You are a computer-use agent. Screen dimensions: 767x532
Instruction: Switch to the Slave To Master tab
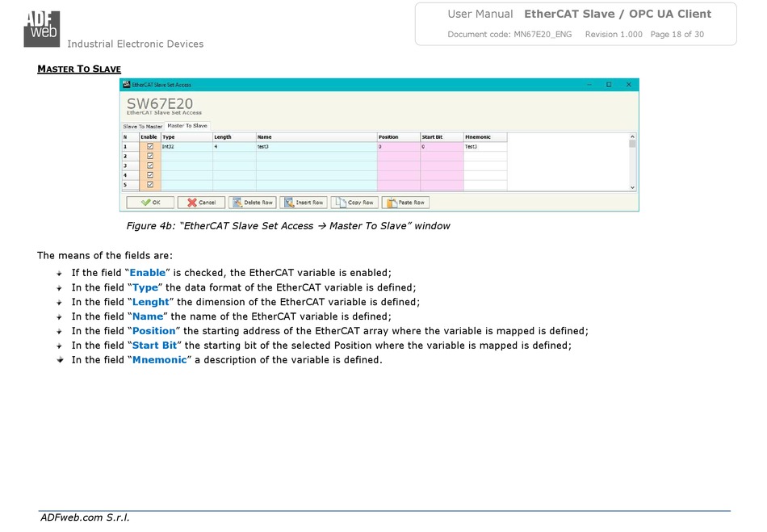coord(143,127)
